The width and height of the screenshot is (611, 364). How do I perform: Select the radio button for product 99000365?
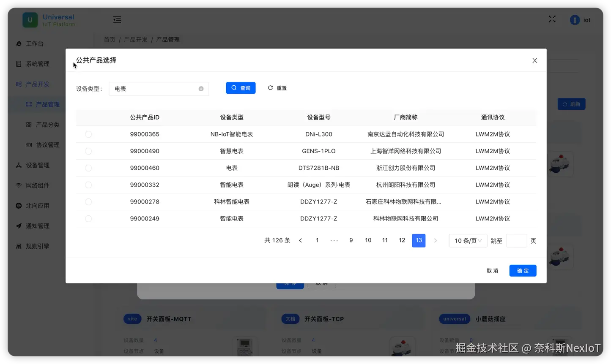coord(88,134)
